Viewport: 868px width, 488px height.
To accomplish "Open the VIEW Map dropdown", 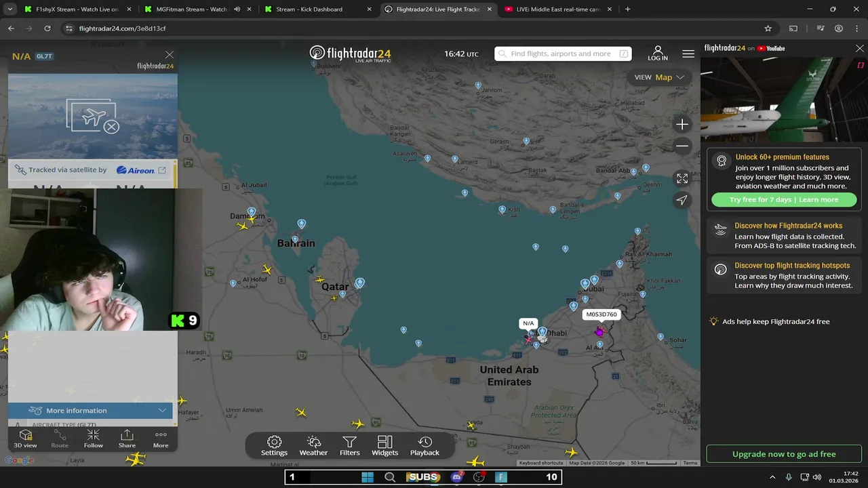I will [659, 77].
